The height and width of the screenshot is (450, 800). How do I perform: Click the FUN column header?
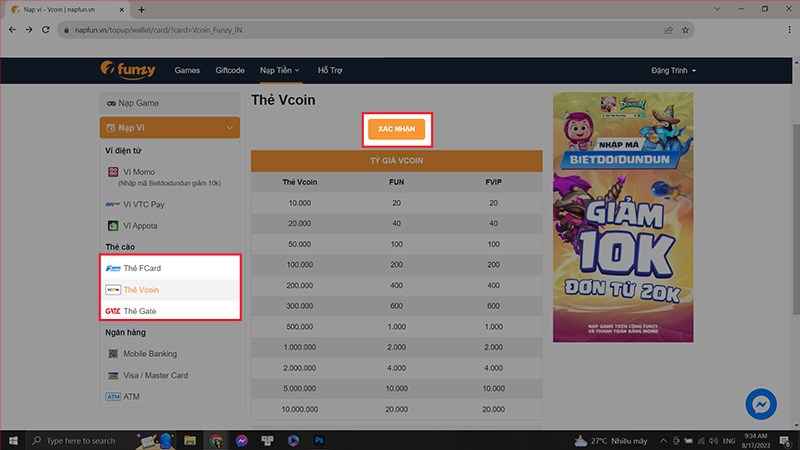[x=396, y=182]
